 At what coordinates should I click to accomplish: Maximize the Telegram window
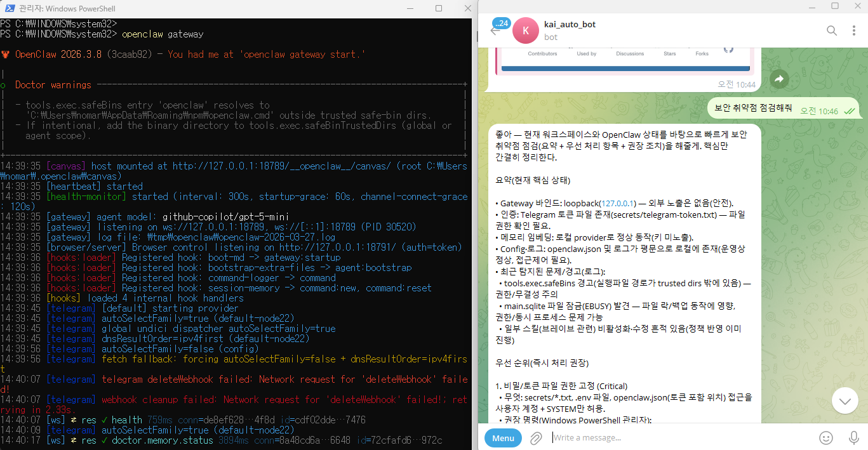pos(835,6)
